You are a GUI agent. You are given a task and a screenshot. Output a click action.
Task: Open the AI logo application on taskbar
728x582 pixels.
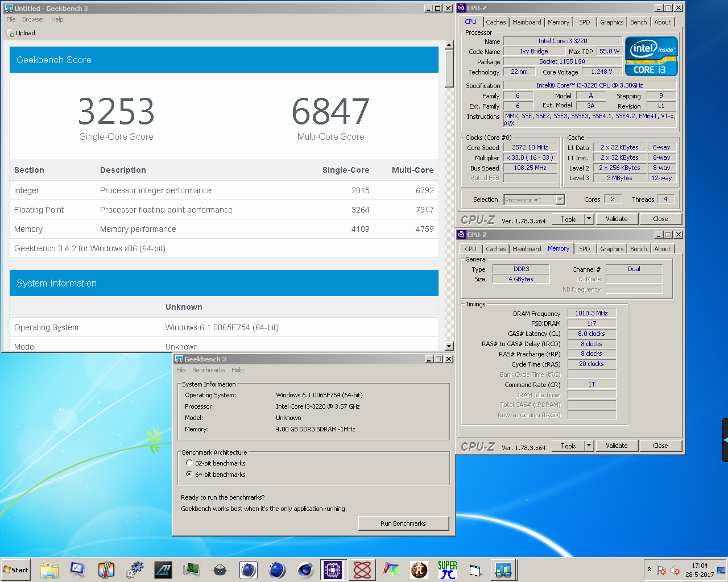[x=163, y=569]
